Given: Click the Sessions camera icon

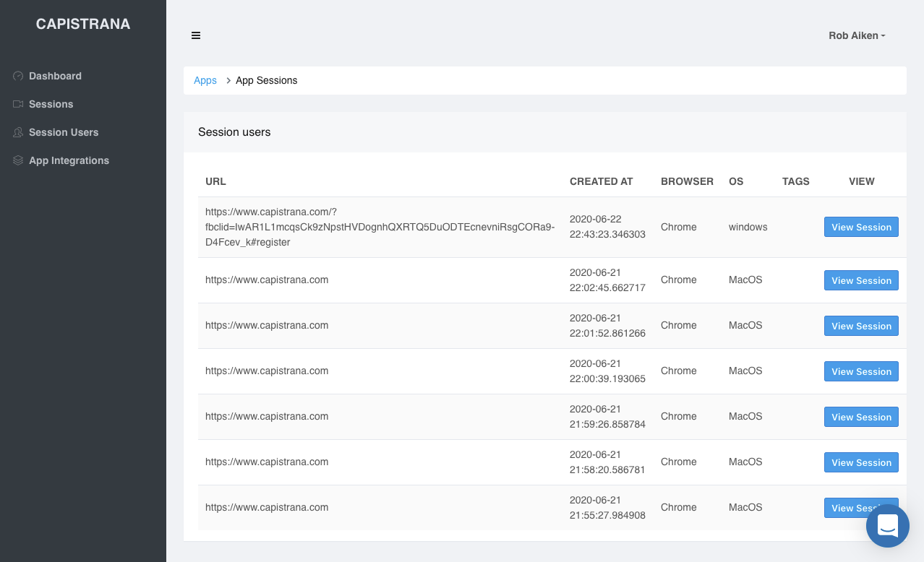Looking at the screenshot, I should pos(18,104).
